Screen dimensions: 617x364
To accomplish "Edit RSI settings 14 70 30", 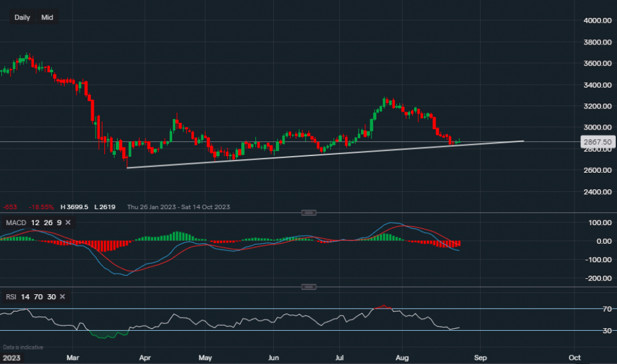I will pos(39,297).
